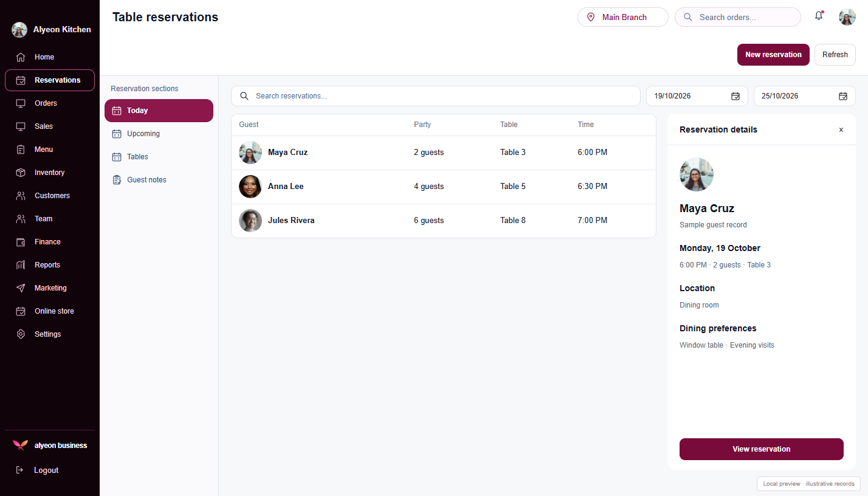Image resolution: width=868 pixels, height=496 pixels.
Task: Select the Today reservation section
Action: [x=159, y=111]
